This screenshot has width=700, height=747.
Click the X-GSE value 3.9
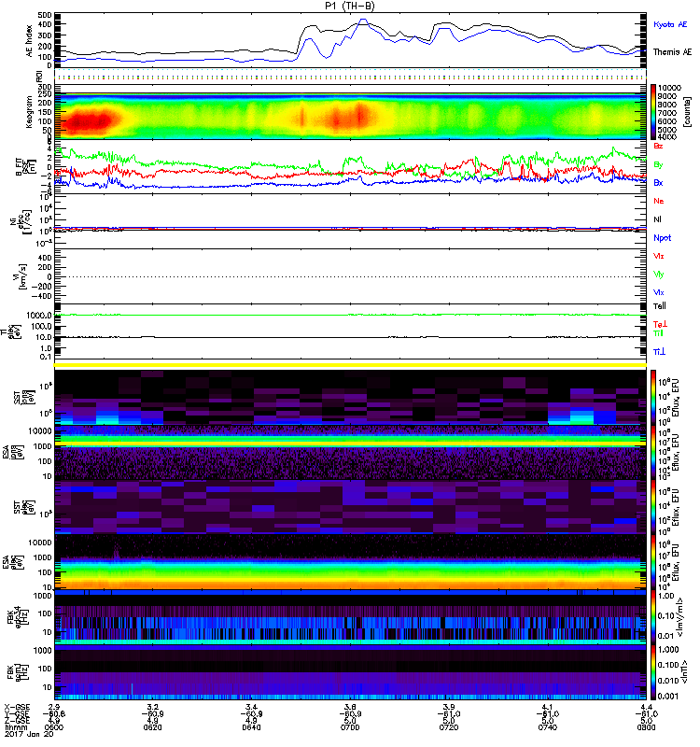[x=449, y=707]
